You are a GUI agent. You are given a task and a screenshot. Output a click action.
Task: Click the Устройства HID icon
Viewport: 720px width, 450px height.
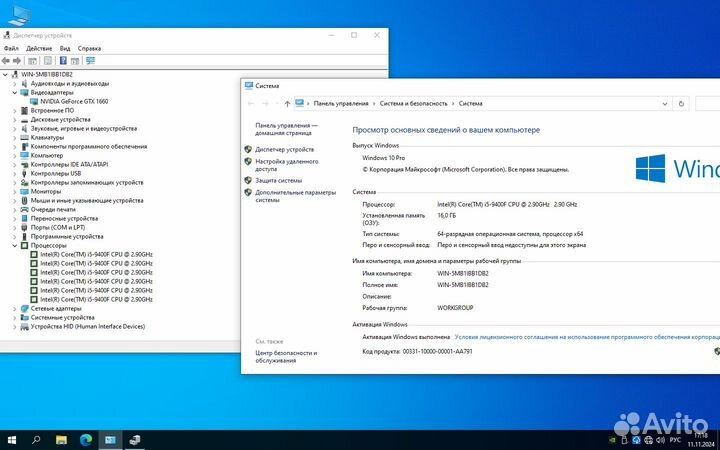pos(24,326)
